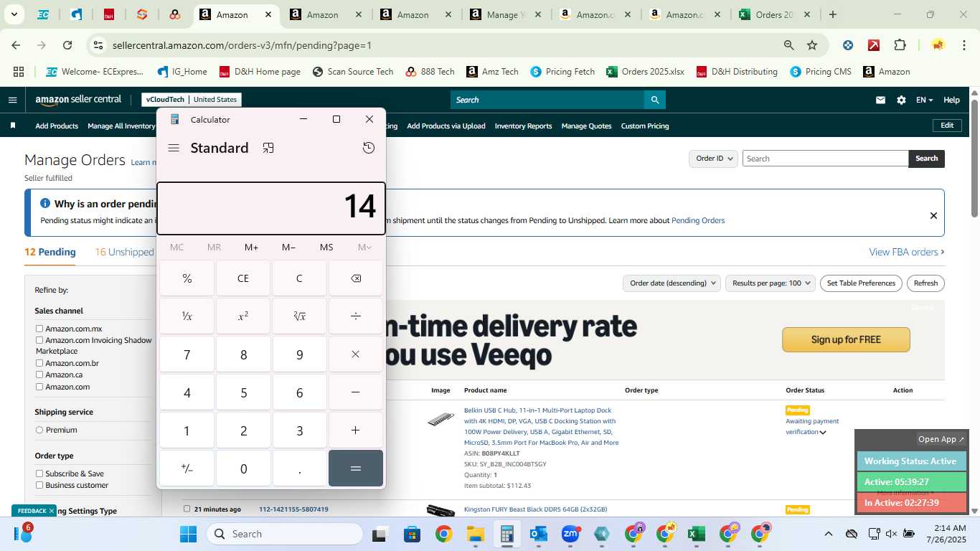Viewport: 980px width, 551px height.
Task: Open a new browser tab
Action: click(832, 14)
